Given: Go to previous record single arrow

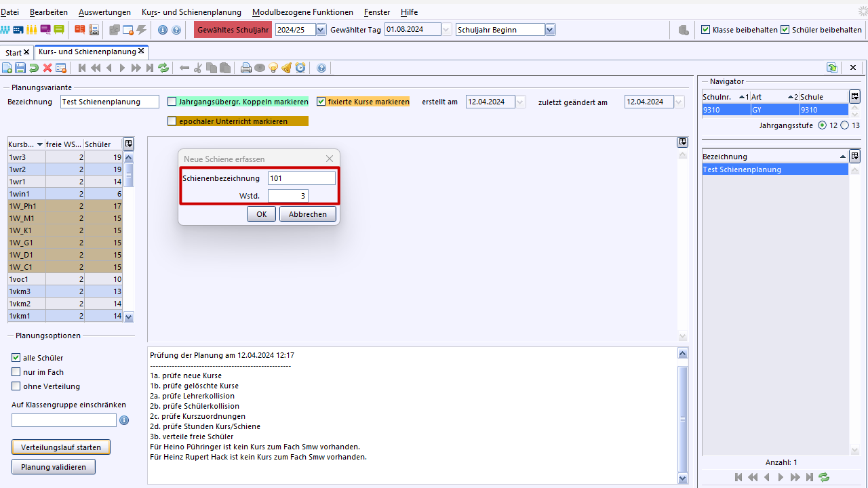Looking at the screenshot, I should pos(109,68).
